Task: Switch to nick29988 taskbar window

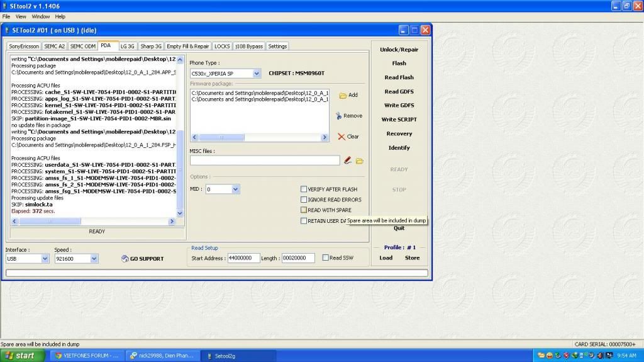Action: click(163, 356)
